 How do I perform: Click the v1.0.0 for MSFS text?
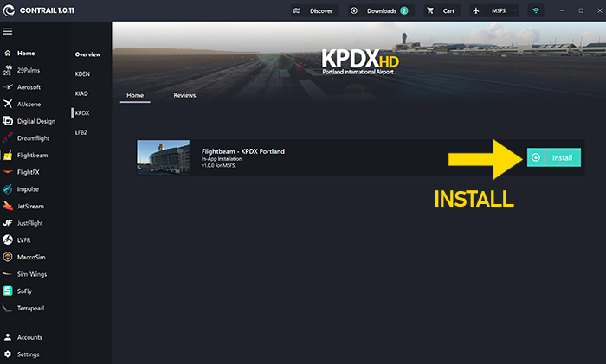(x=219, y=166)
